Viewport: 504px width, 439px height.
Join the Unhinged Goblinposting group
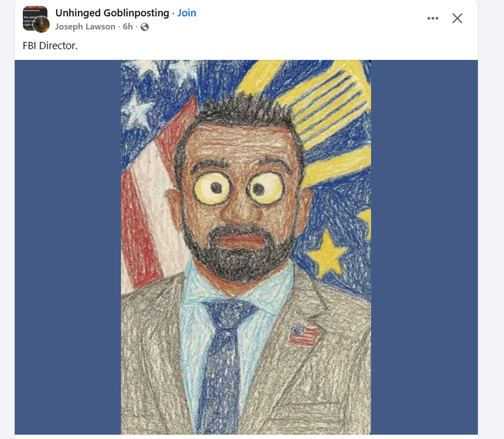(187, 13)
